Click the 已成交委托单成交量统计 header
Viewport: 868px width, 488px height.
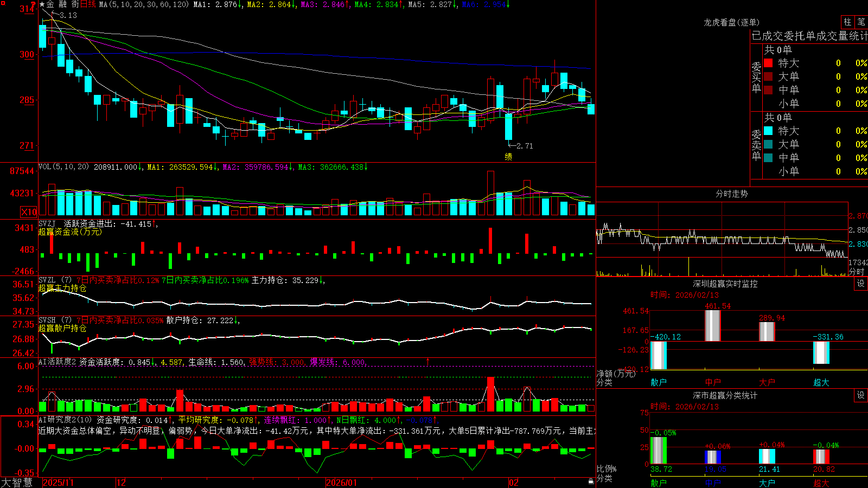[x=809, y=36]
